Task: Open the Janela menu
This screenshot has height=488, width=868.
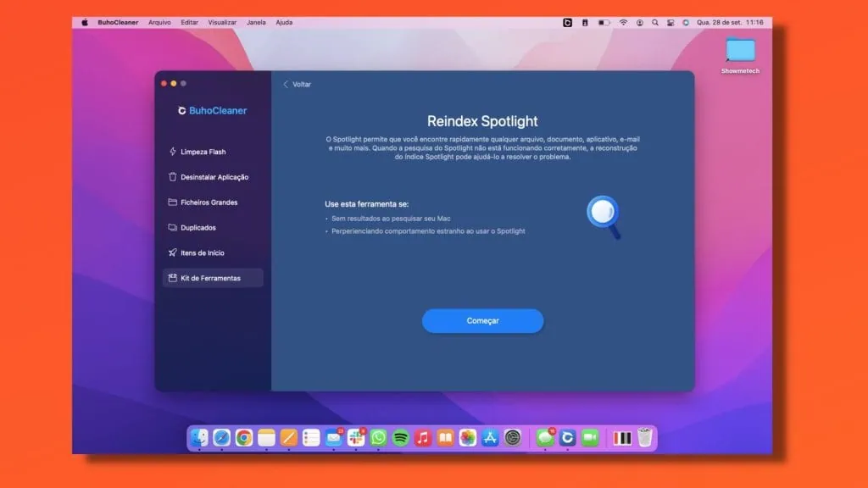Action: point(256,23)
